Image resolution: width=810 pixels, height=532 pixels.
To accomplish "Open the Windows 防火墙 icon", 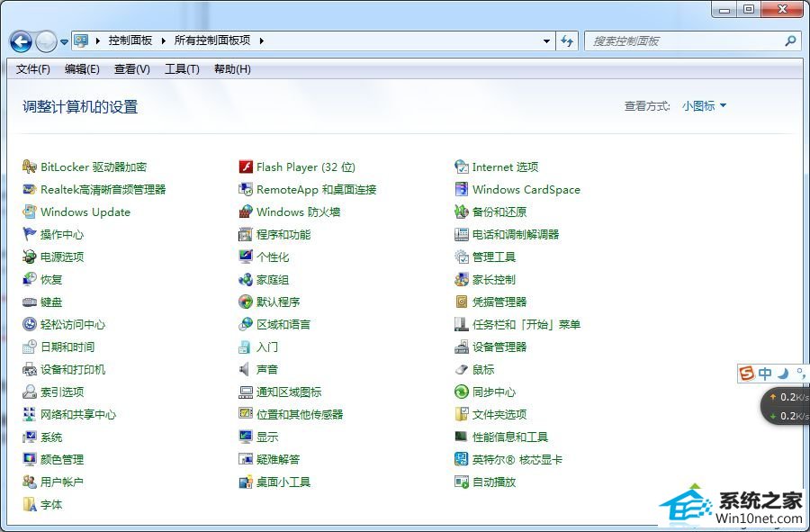I will [x=246, y=212].
